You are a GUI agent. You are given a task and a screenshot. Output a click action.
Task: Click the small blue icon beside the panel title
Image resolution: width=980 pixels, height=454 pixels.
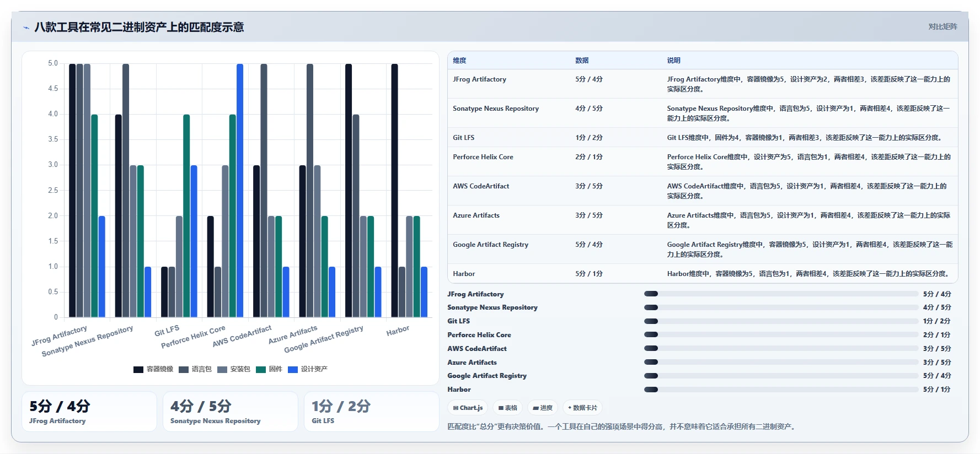click(x=26, y=28)
